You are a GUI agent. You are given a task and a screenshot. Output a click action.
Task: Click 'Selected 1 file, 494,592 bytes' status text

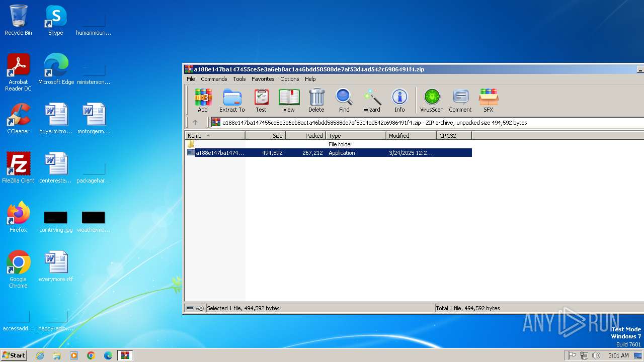(x=243, y=308)
